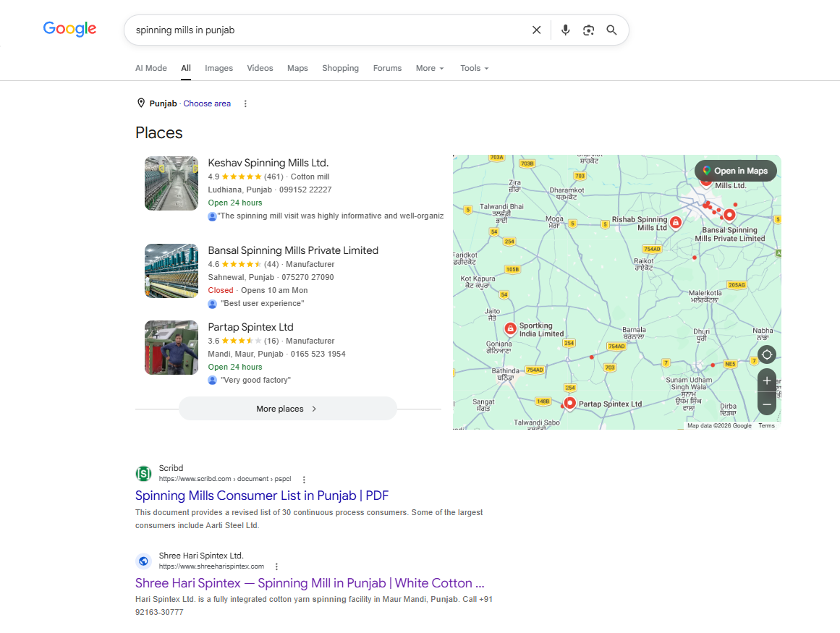Open Shree Hari Spintex Spinning Mill result
This screenshot has width=840, height=633.
click(x=310, y=582)
